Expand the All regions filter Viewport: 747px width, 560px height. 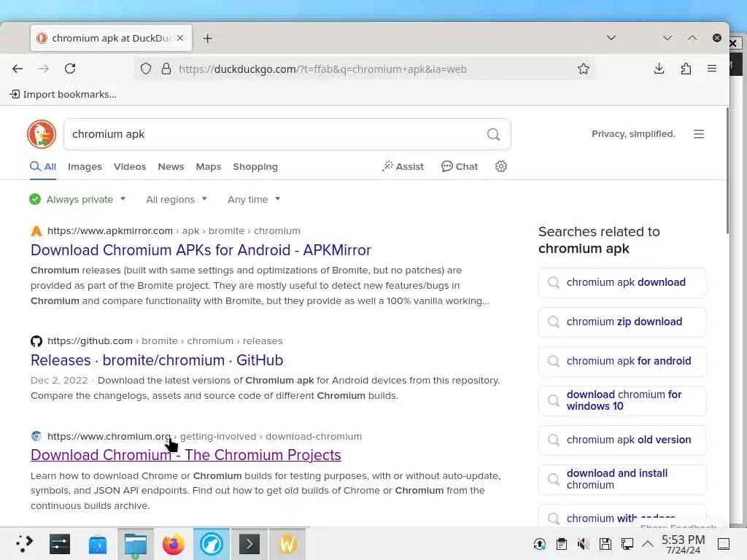tap(177, 199)
